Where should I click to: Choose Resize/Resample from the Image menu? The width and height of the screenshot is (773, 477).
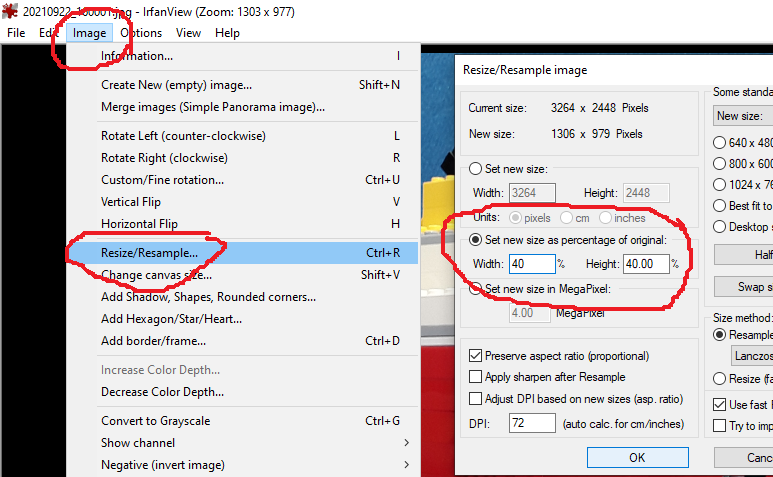[149, 253]
